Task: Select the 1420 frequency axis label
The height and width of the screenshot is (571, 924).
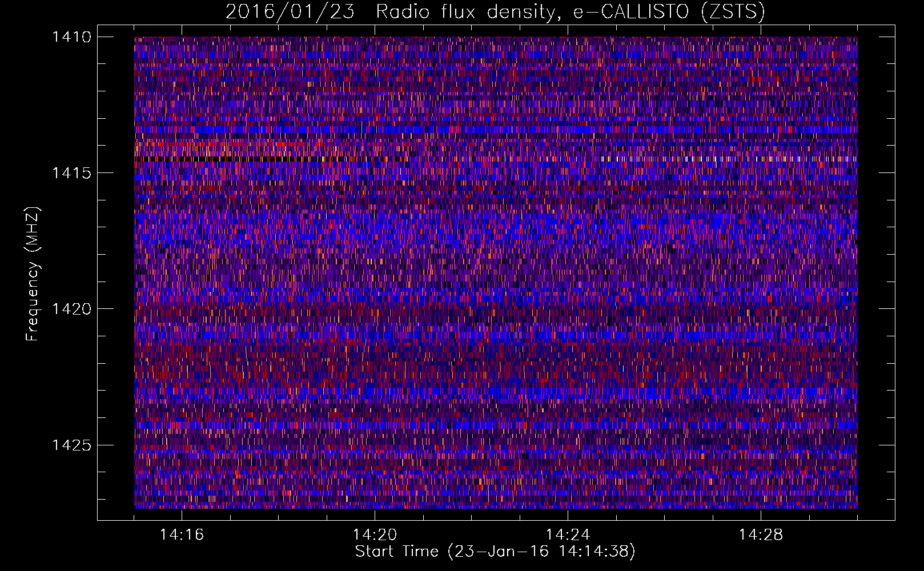Action: (71, 309)
